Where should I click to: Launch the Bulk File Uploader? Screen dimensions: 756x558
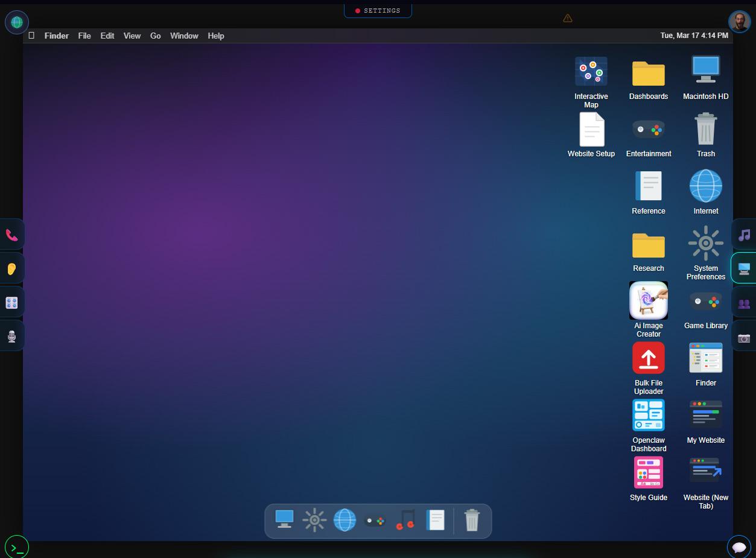[x=649, y=357]
